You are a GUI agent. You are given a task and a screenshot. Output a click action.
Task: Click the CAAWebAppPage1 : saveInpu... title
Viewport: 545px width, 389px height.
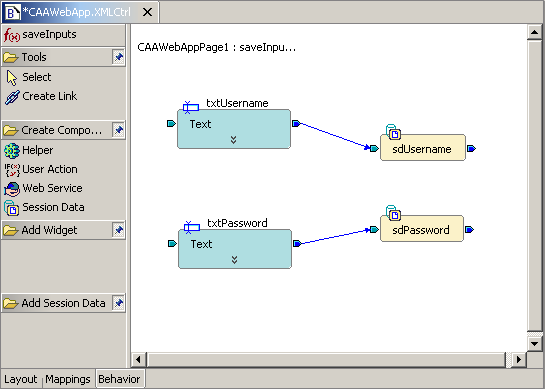click(217, 47)
